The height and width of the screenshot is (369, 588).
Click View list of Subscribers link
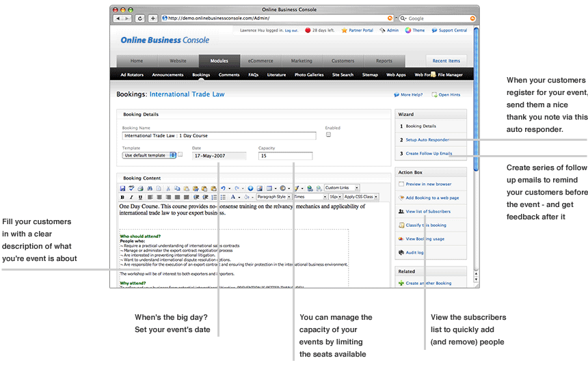click(427, 211)
